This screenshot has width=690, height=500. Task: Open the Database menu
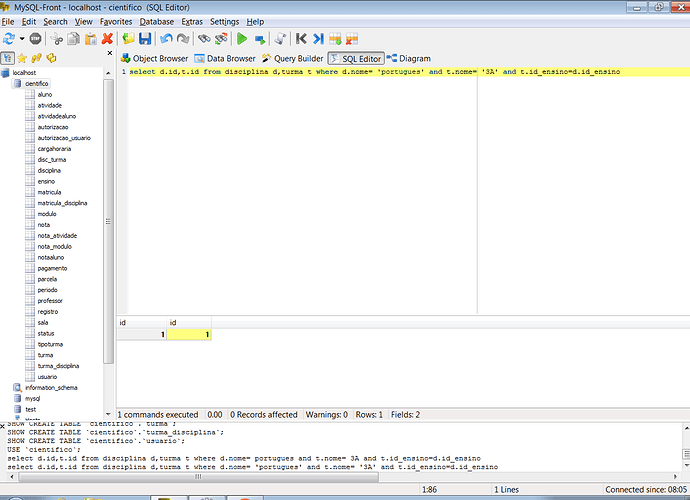coord(156,21)
